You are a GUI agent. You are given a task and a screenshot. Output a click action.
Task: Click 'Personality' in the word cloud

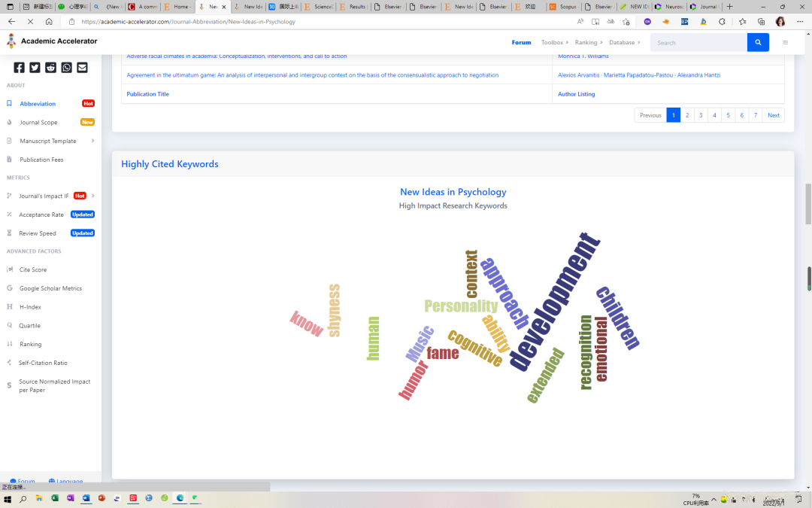tap(461, 306)
